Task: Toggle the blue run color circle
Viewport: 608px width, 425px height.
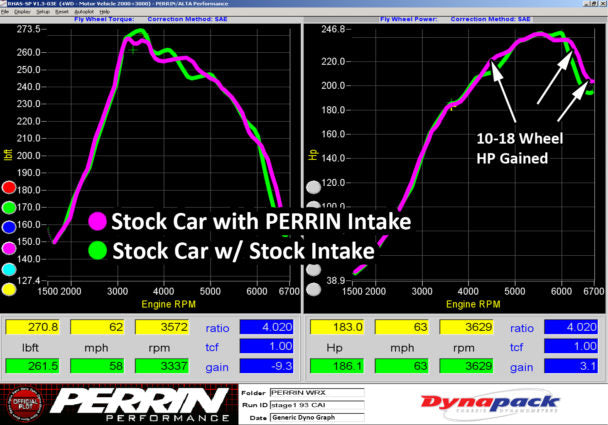Action: click(x=9, y=227)
